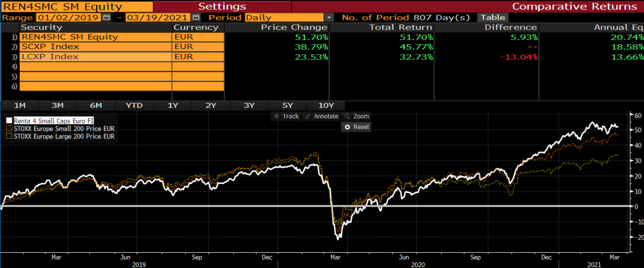
Task: Open end date calendar picker icon
Action: click(x=196, y=17)
